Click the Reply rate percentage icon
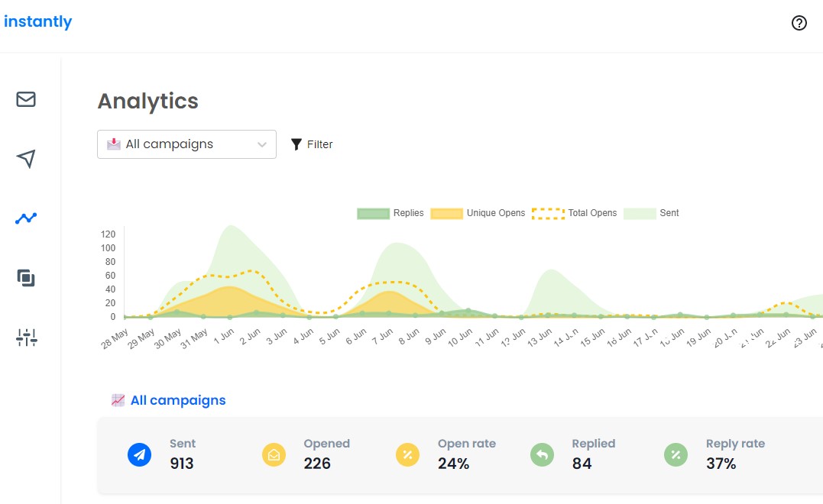 [x=676, y=454]
